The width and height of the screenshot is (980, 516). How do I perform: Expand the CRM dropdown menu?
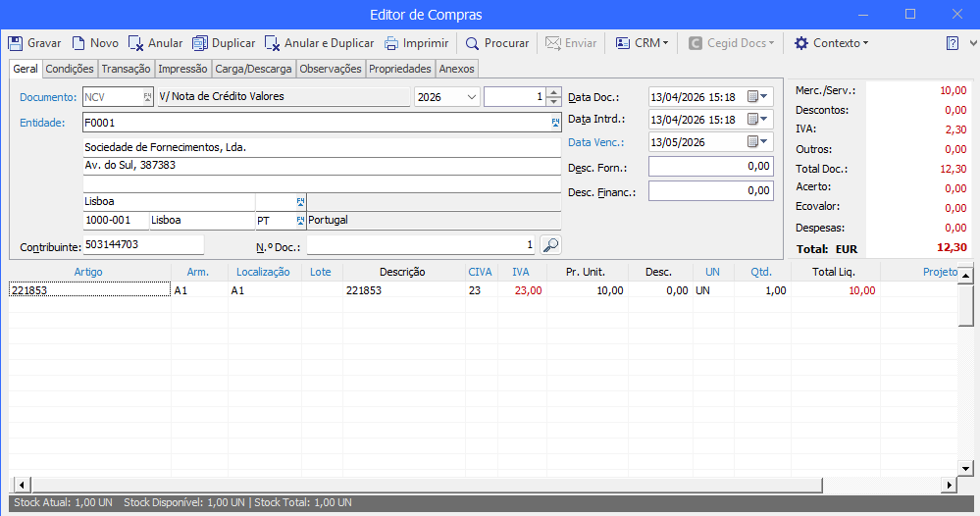[x=642, y=43]
